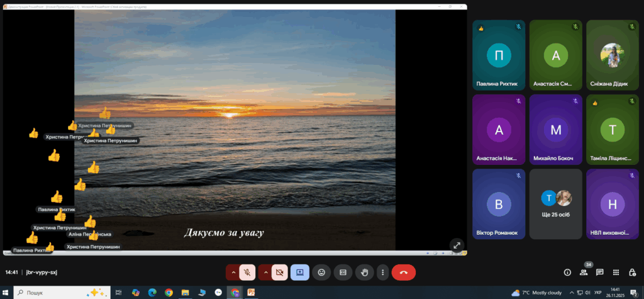Select Павлина Рихтик participant tile
This screenshot has width=644, height=299.
tap(499, 55)
